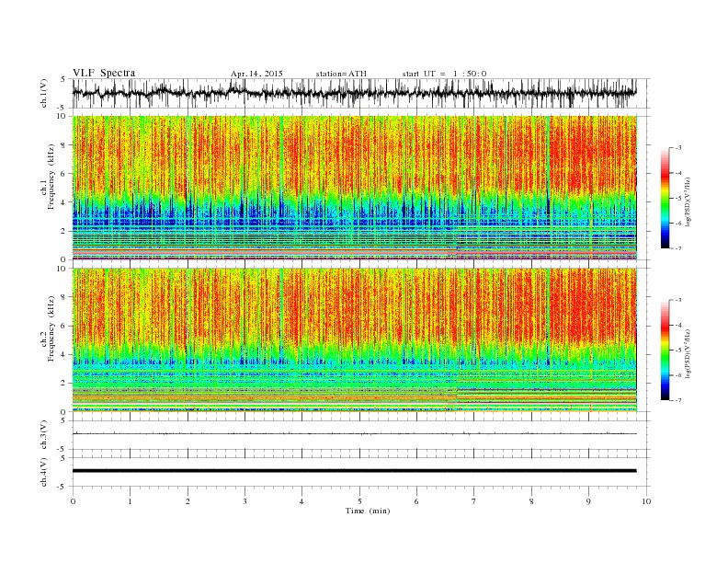Click the ch.1 voltage waveform trace
Viewport: 728px width, 563px height.
click(354, 93)
